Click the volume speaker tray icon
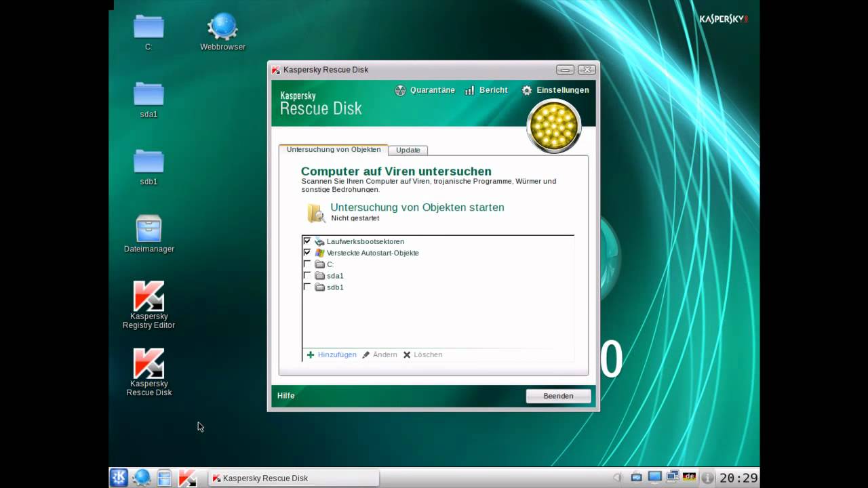Screen dimensions: 868x488 tap(618, 478)
